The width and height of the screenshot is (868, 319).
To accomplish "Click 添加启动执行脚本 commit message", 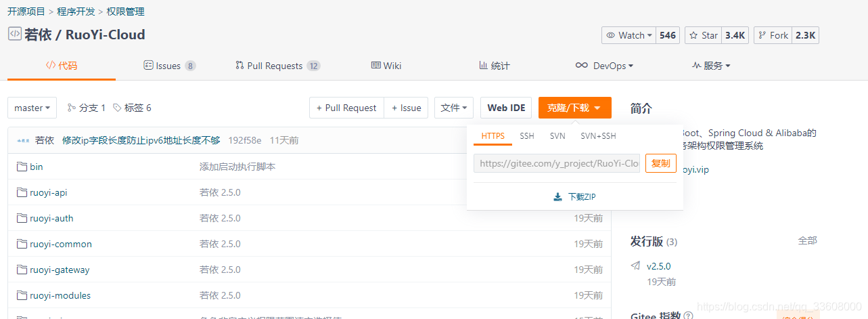I will (237, 167).
